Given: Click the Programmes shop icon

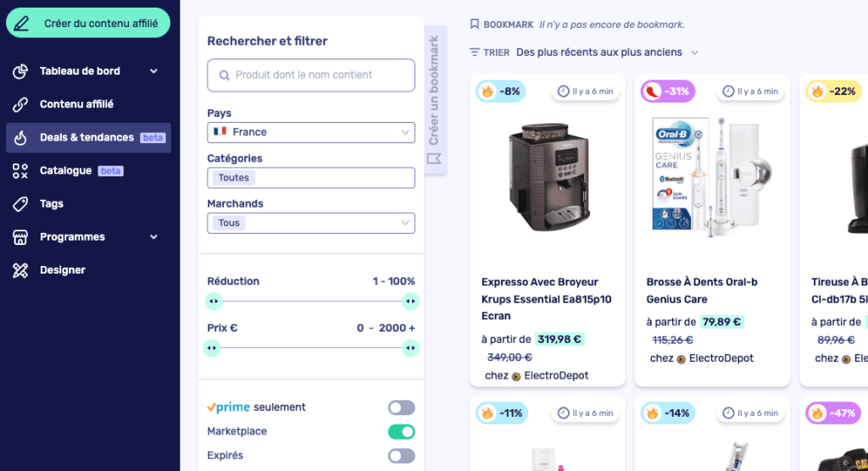Looking at the screenshot, I should (x=20, y=237).
